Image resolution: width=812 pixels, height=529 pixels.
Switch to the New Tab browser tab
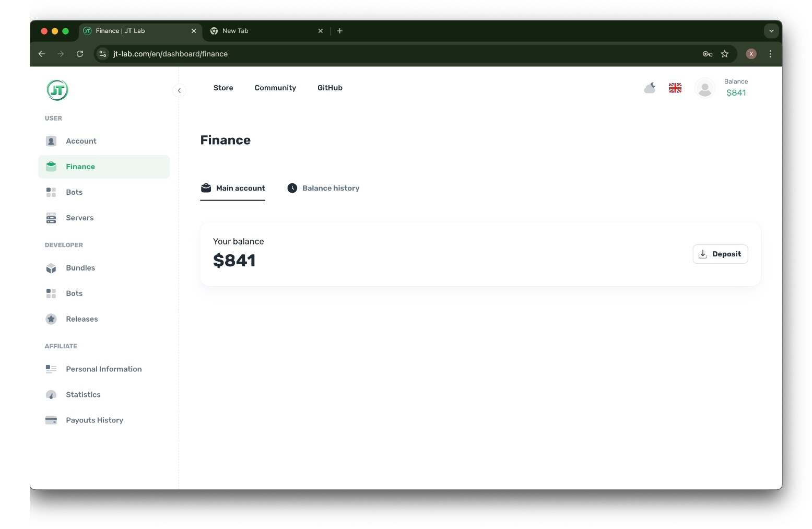266,31
